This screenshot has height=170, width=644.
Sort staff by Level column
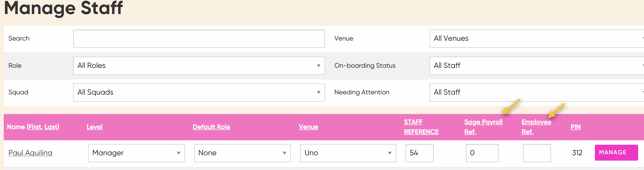pyautogui.click(x=95, y=127)
